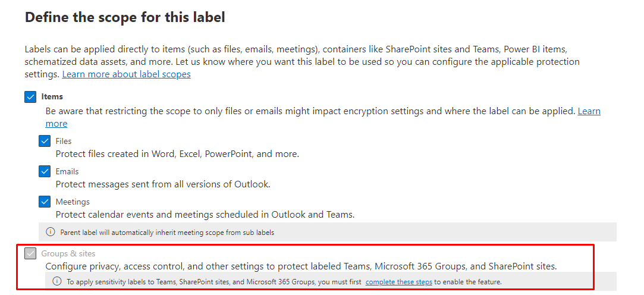Click Protect messages sent from Outlook description

163,184
